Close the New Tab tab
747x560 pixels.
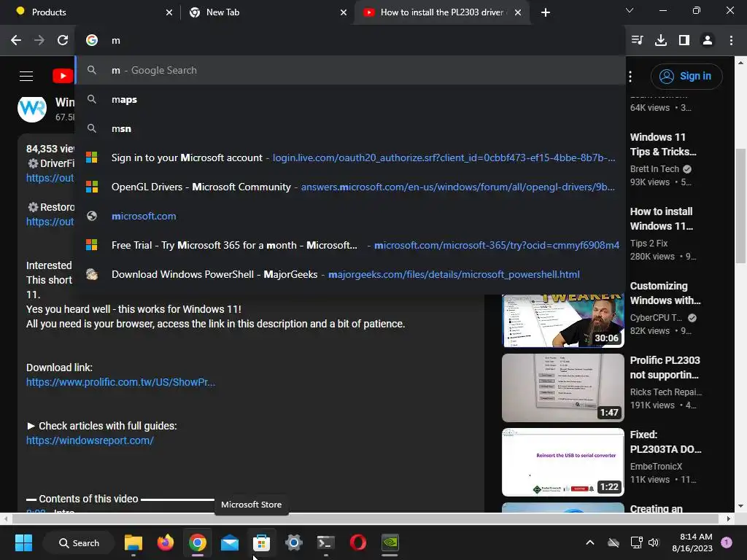[344, 12]
